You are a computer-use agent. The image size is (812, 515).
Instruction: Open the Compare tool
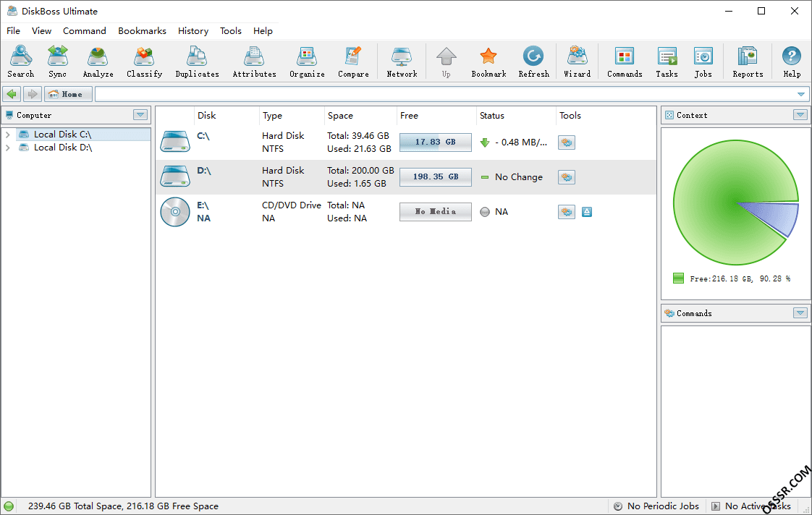353,61
